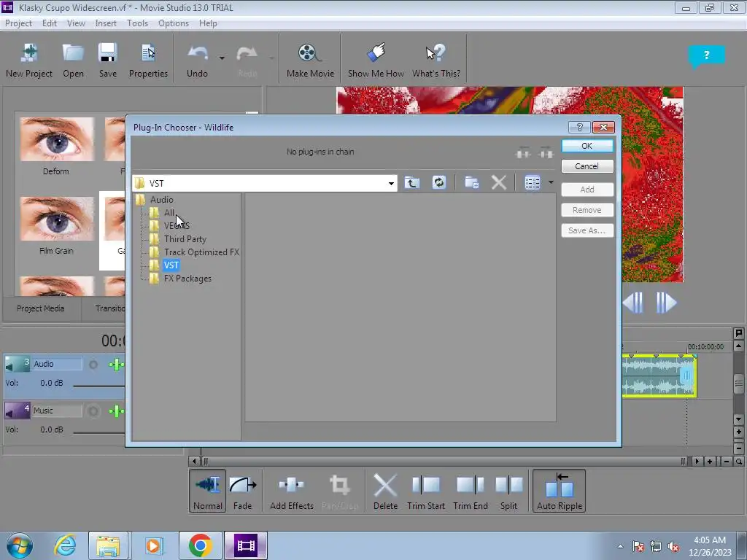Select the Audio root folder in tree
The width and height of the screenshot is (747, 560).
[161, 200]
